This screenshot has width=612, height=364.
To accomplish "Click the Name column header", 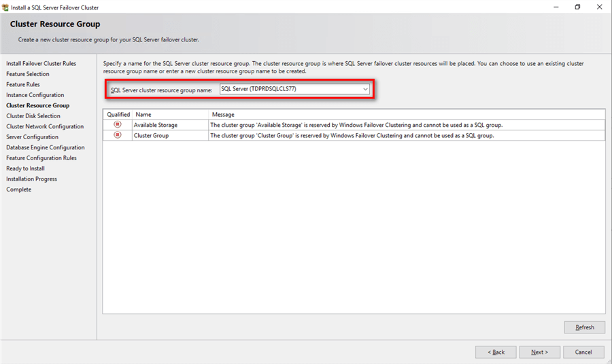I will [x=170, y=115].
